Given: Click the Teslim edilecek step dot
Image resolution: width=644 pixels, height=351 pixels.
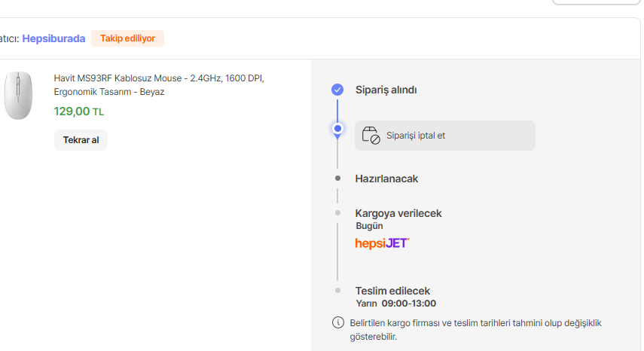Looking at the screenshot, I should [x=337, y=290].
